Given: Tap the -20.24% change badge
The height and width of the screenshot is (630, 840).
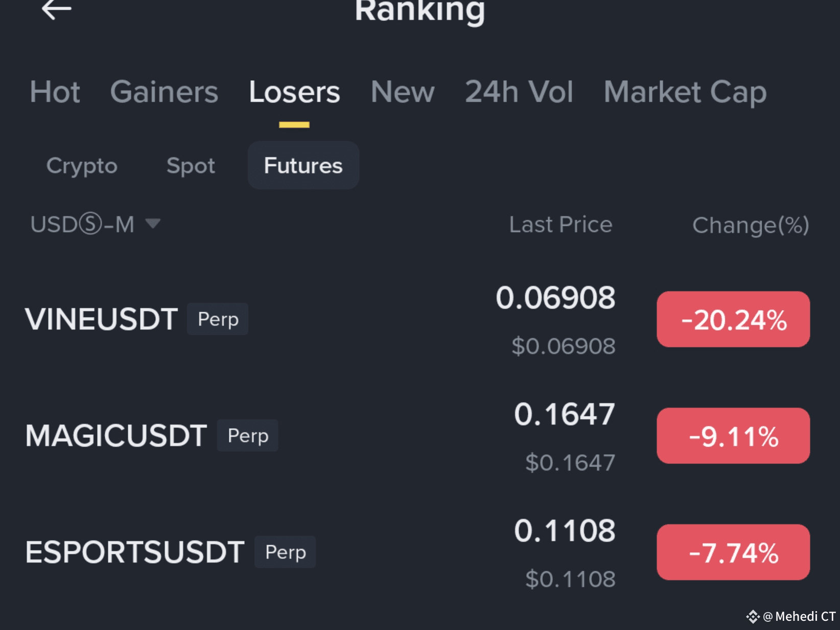Looking at the screenshot, I should pos(733,319).
